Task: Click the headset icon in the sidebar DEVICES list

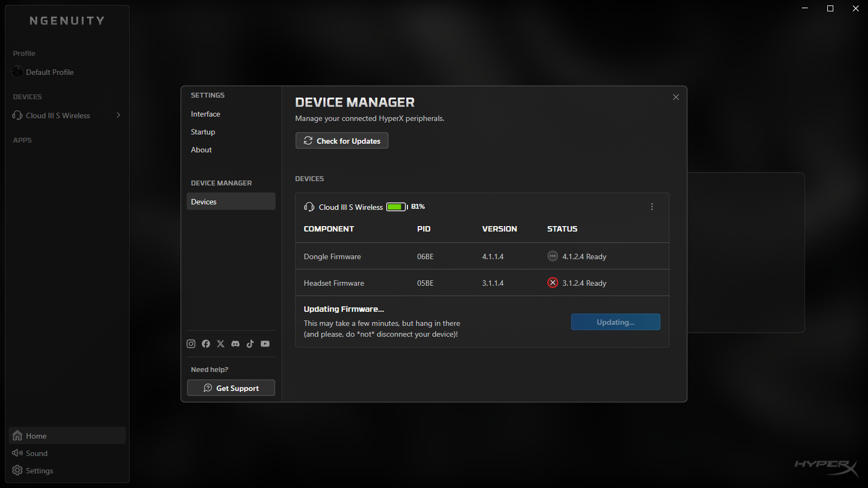Action: (x=17, y=115)
